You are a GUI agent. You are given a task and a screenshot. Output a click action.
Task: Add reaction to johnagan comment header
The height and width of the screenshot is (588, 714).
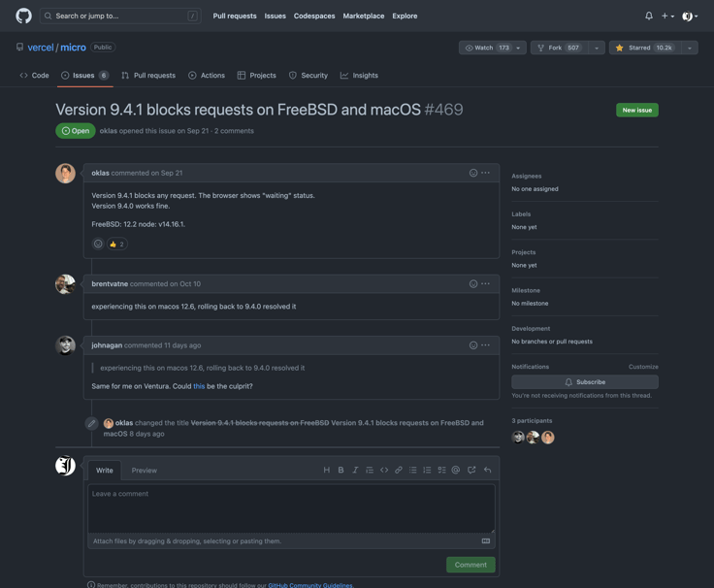(x=473, y=345)
